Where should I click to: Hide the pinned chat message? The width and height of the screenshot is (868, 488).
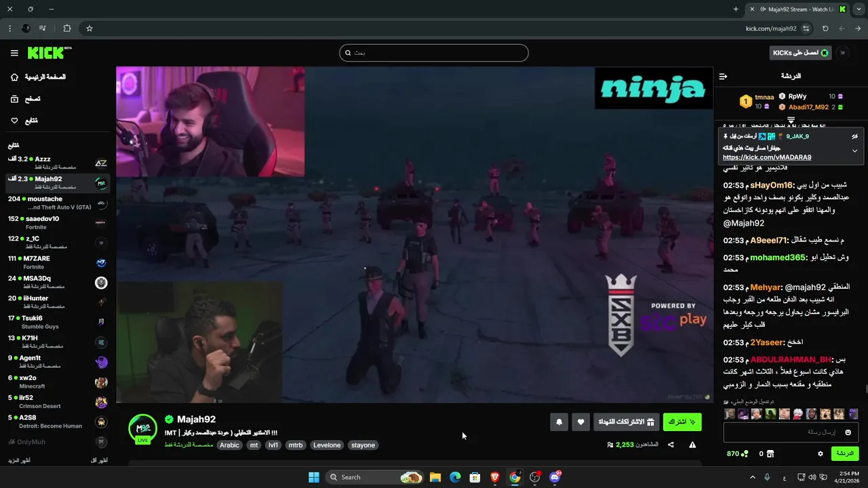(x=854, y=136)
